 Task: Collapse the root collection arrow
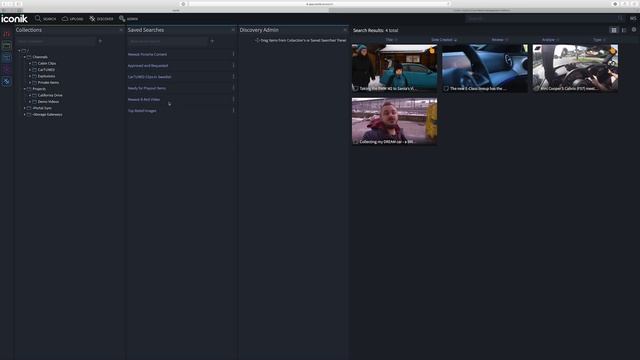point(19,51)
